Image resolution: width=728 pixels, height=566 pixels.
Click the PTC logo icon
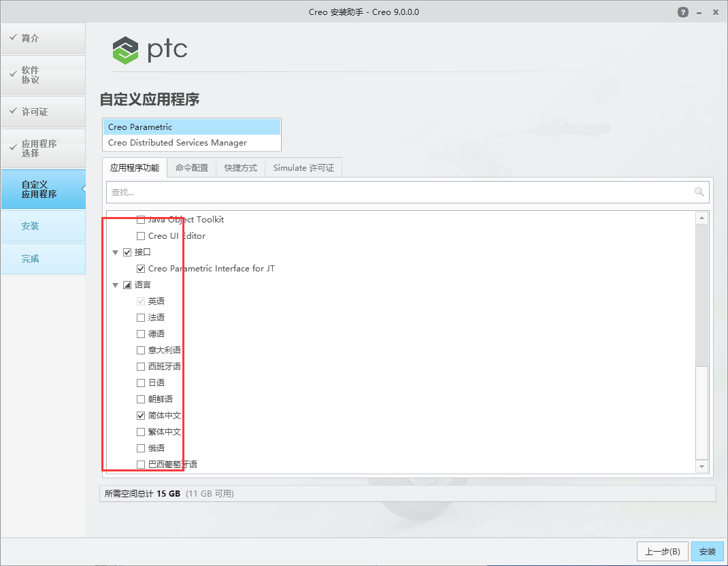(125, 50)
